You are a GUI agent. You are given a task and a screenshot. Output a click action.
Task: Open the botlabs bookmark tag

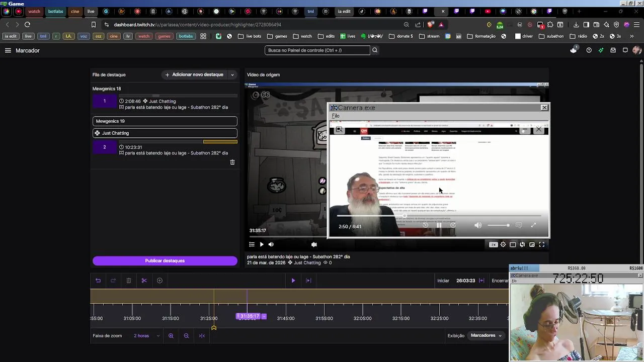[x=186, y=36]
